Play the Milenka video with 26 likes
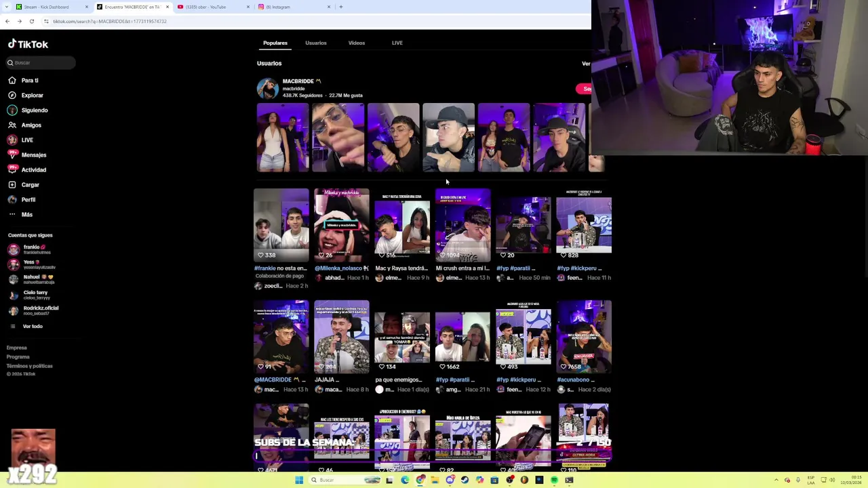The width and height of the screenshot is (868, 488). [x=342, y=225]
